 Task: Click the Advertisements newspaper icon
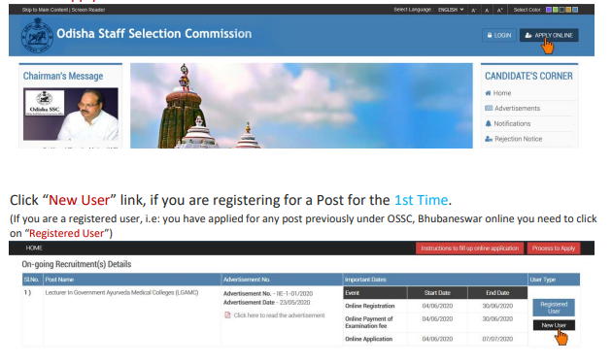pyautogui.click(x=489, y=108)
